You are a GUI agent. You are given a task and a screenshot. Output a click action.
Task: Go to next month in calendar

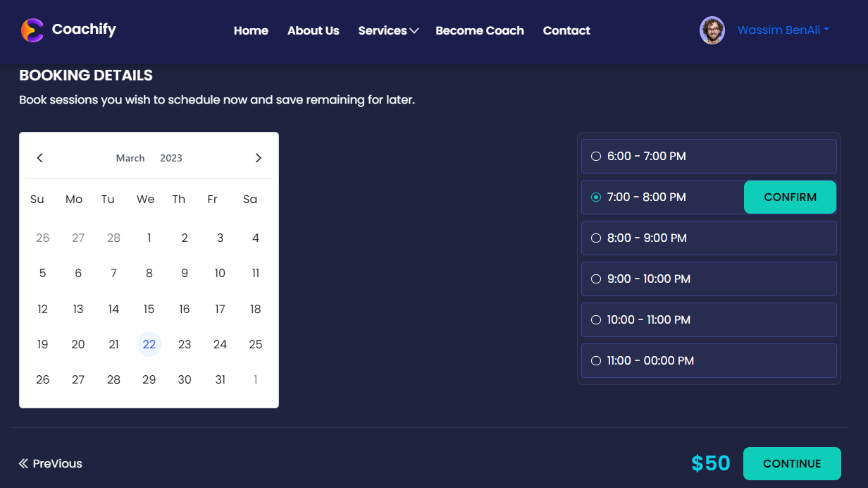258,158
